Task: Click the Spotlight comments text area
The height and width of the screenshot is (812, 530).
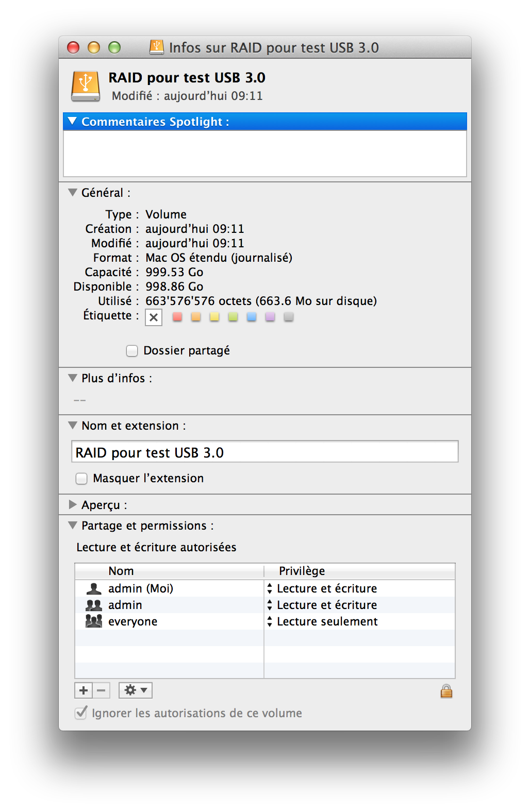Action: tap(264, 154)
